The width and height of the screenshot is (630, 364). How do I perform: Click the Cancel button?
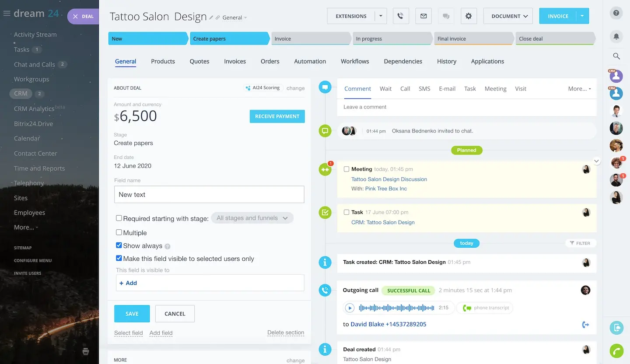tap(175, 314)
